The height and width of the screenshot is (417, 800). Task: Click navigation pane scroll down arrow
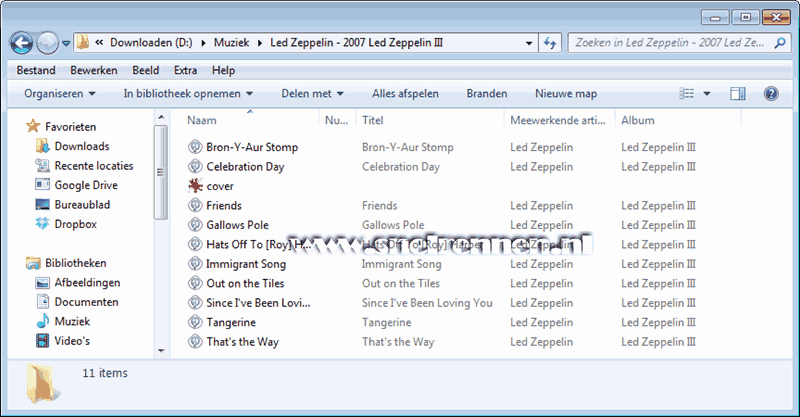pyautogui.click(x=161, y=351)
